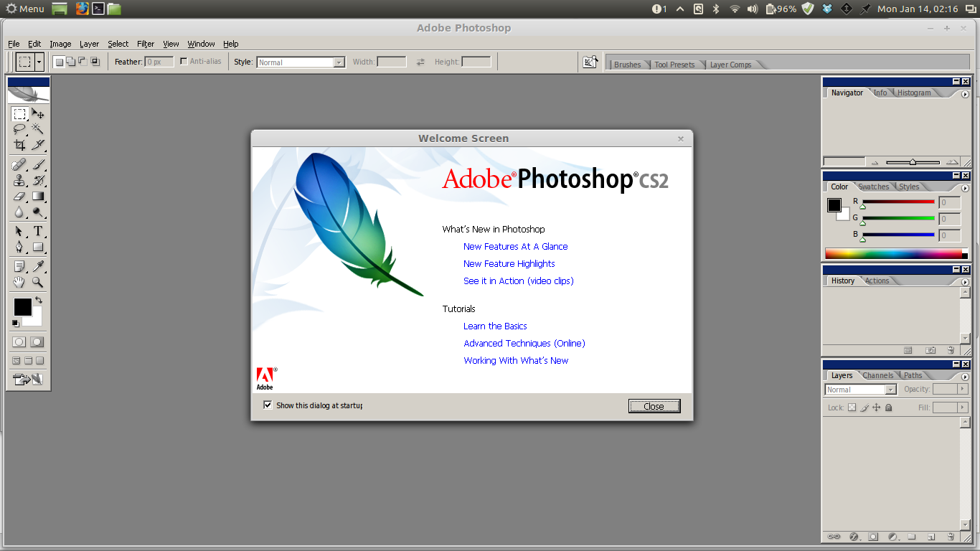This screenshot has width=980, height=551.
Task: Open the Image menu
Action: tap(60, 44)
